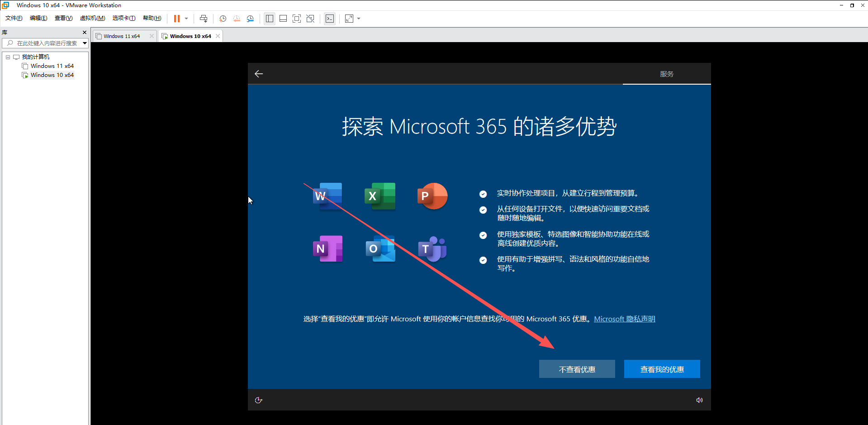
Task: Click the checkmark beside 使用有助于增强拼写
Action: tap(483, 260)
